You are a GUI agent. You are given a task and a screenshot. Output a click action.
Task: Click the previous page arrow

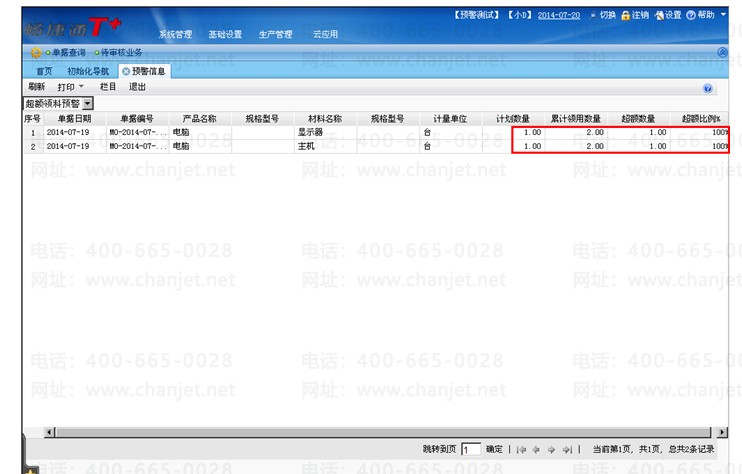coord(536,449)
